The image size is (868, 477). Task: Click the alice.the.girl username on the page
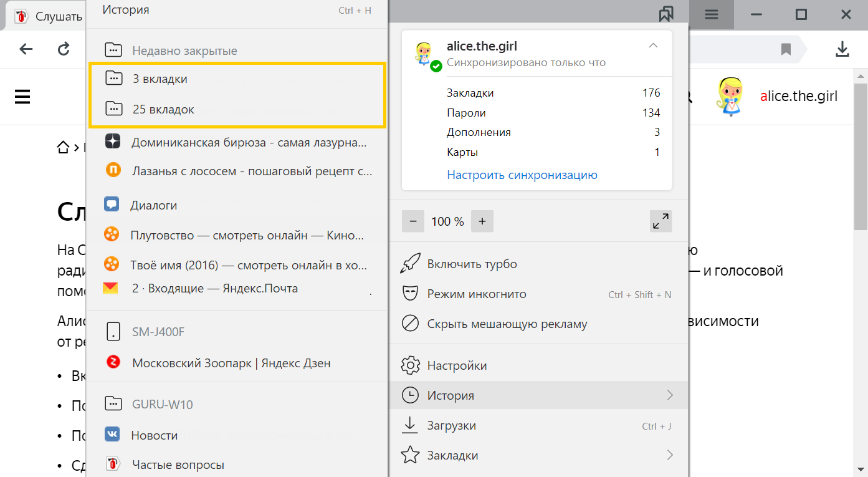pos(799,96)
